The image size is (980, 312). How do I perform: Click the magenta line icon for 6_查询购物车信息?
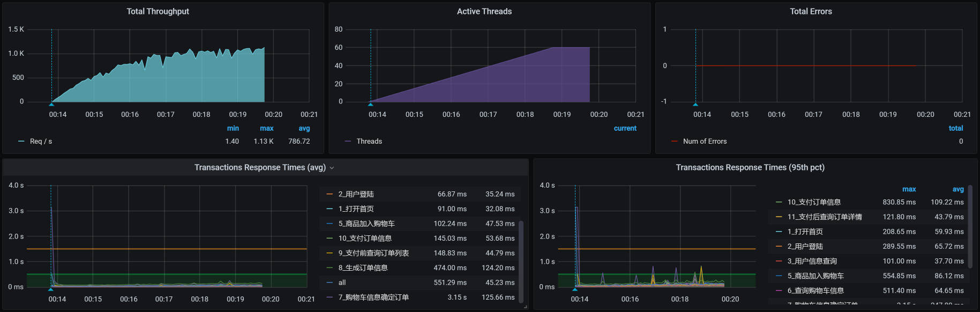pyautogui.click(x=779, y=291)
